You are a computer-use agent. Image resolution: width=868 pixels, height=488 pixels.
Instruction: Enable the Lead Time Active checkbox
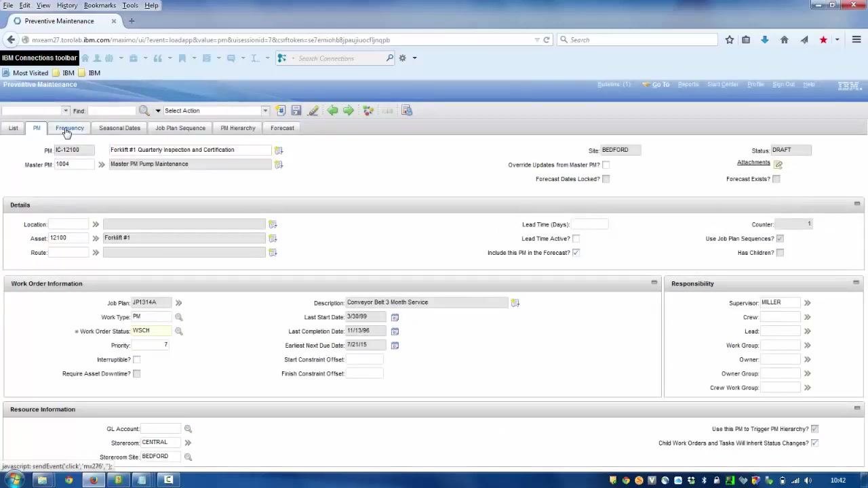[x=576, y=239]
